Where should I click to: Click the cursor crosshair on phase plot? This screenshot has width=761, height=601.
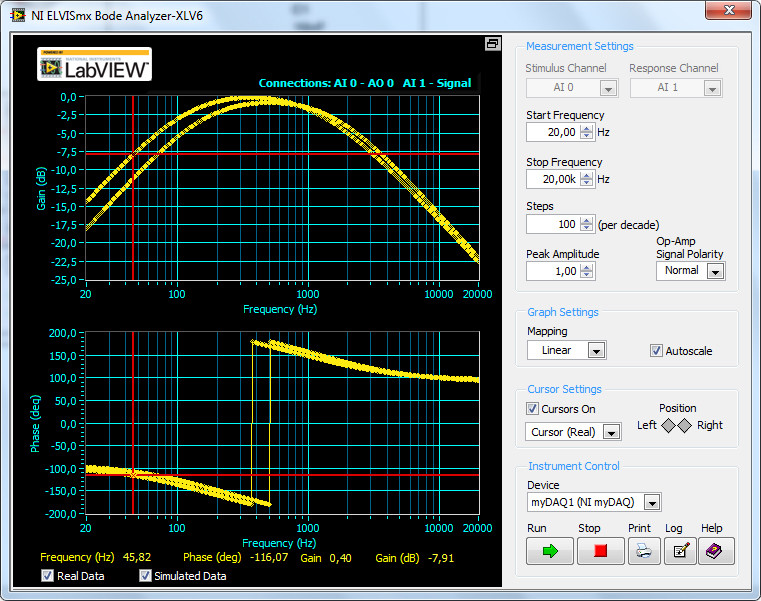[132, 474]
